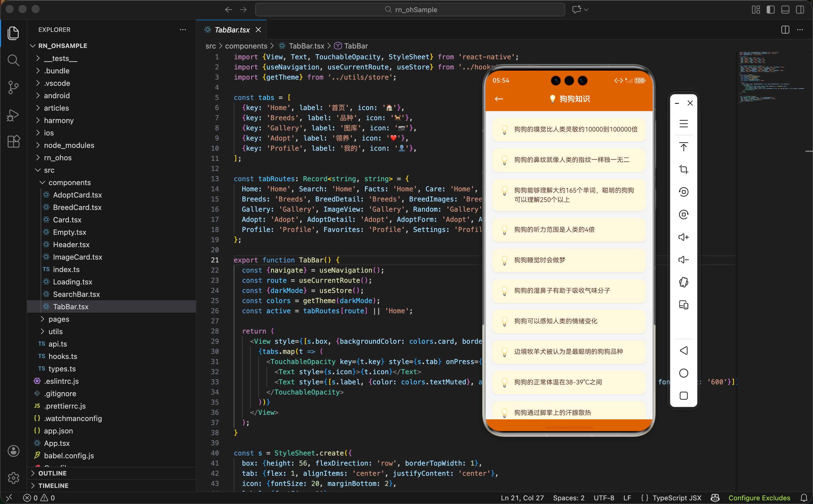The width and height of the screenshot is (813, 504).
Task: Click emulator crop screenshot icon
Action: click(x=683, y=169)
